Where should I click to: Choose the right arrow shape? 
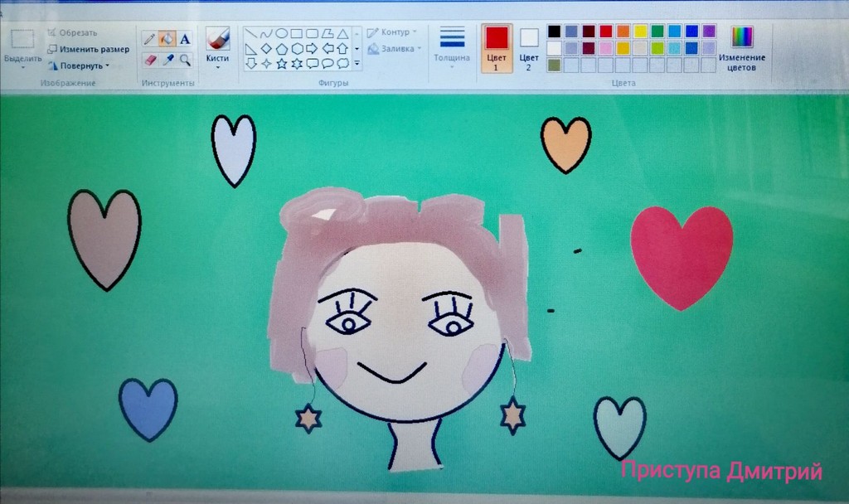pyautogui.click(x=312, y=48)
